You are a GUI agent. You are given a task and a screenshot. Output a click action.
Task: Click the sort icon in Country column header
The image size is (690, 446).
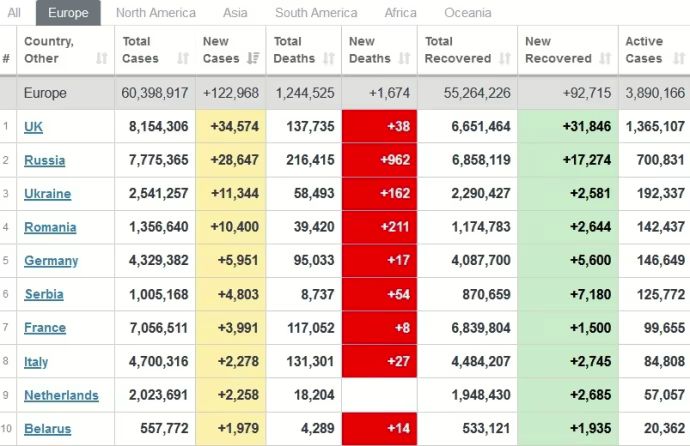[x=102, y=59]
